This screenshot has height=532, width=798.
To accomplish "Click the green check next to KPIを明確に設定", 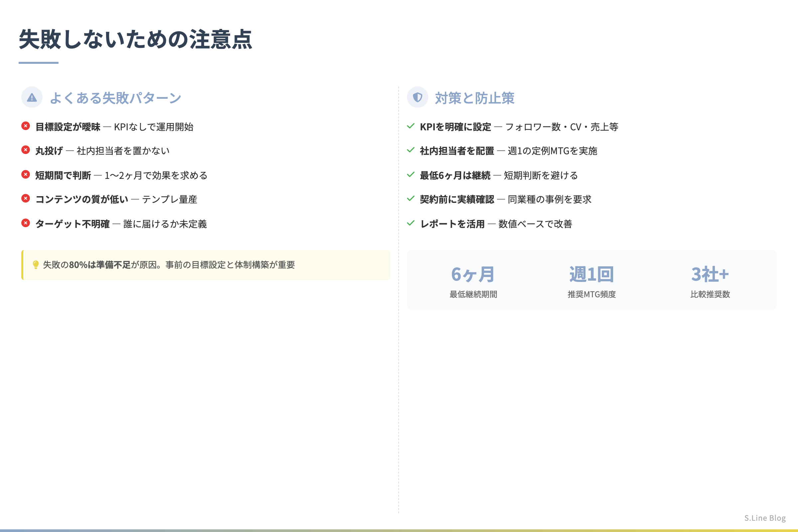I will (x=411, y=126).
